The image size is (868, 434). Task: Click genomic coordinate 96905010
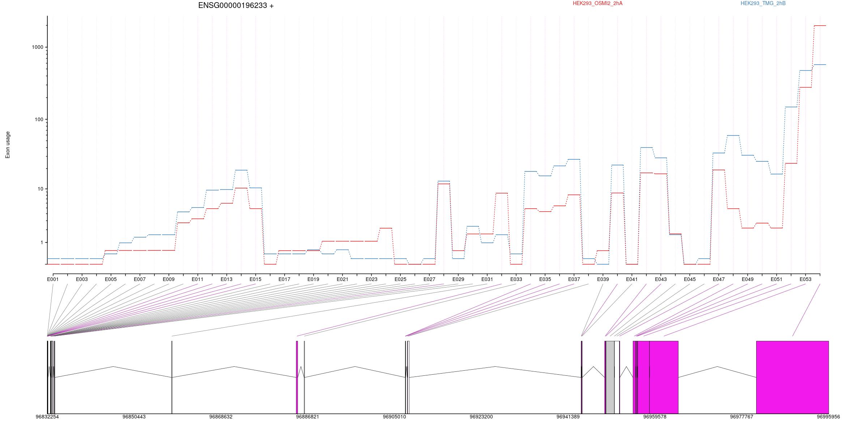point(394,417)
